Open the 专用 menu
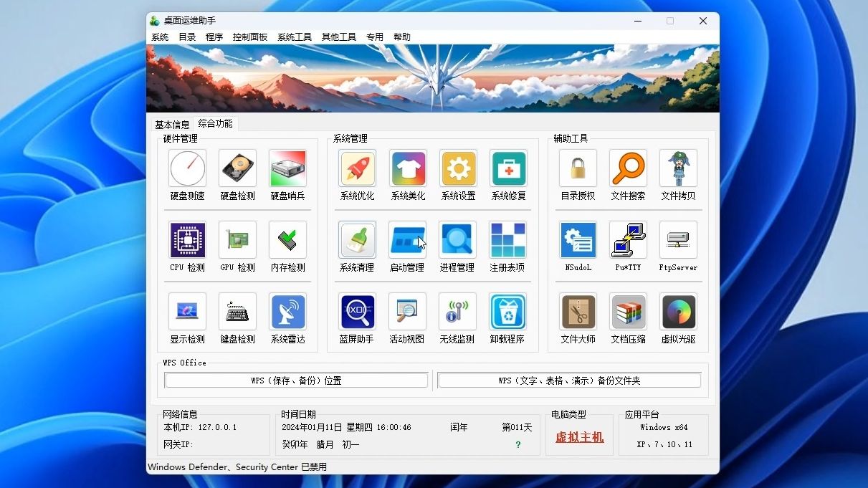 (375, 37)
